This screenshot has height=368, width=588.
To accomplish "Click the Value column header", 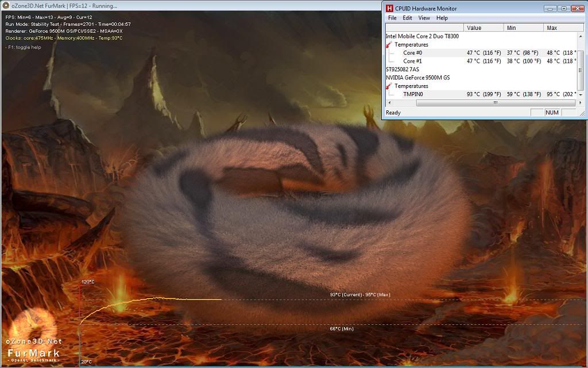I will point(483,28).
